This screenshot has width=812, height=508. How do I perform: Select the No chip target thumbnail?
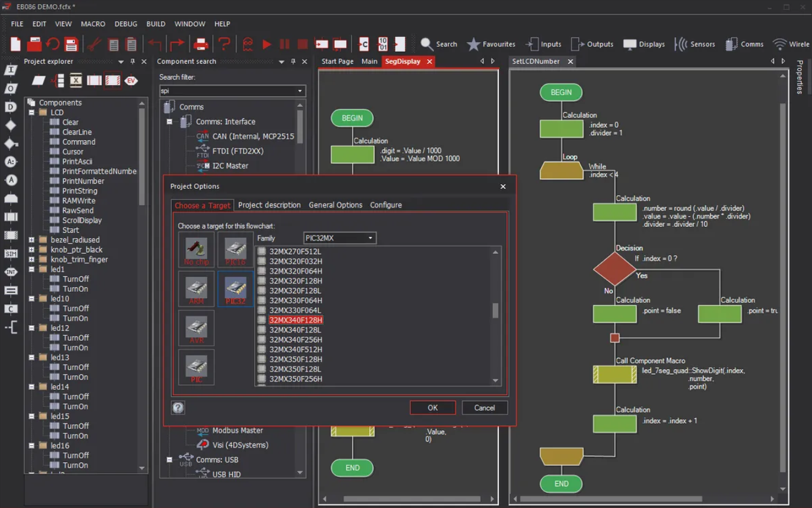196,250
